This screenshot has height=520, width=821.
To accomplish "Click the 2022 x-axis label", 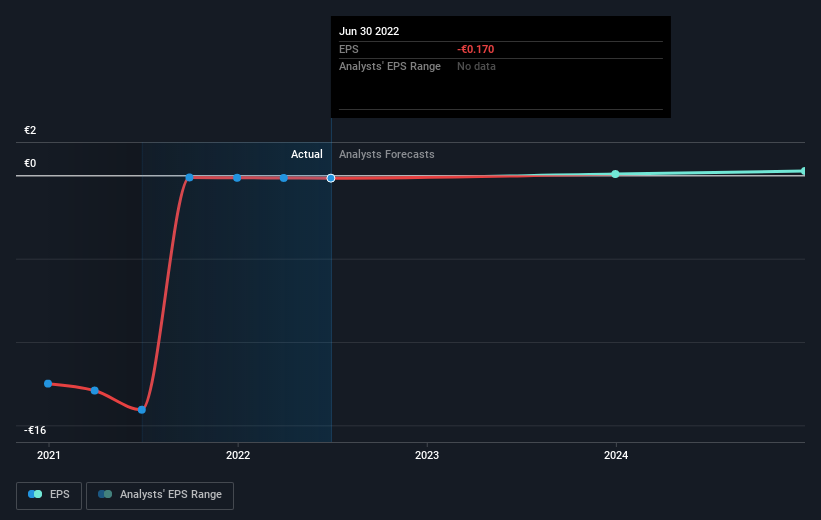I will coord(238,455).
